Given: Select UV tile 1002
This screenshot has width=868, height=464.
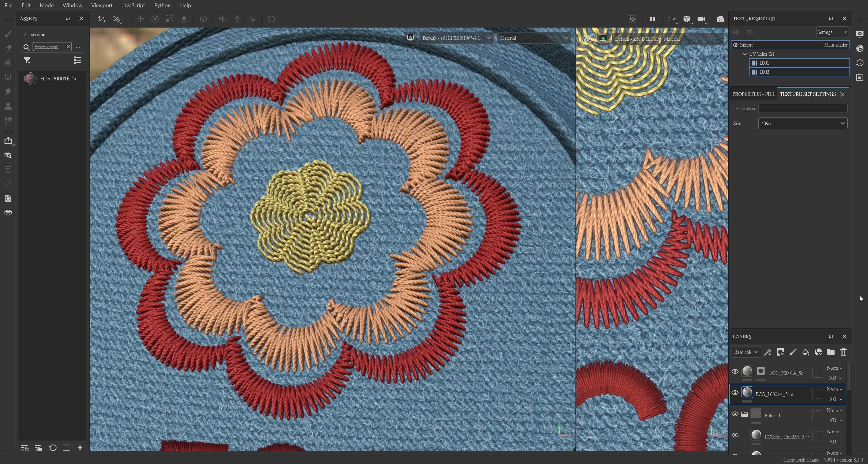Looking at the screenshot, I should 799,72.
